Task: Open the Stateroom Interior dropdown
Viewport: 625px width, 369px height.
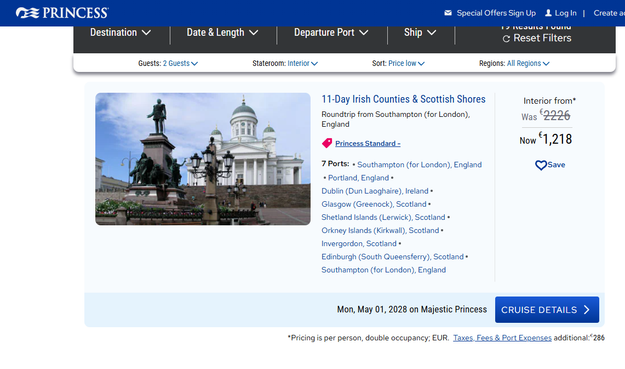Action: coord(303,63)
